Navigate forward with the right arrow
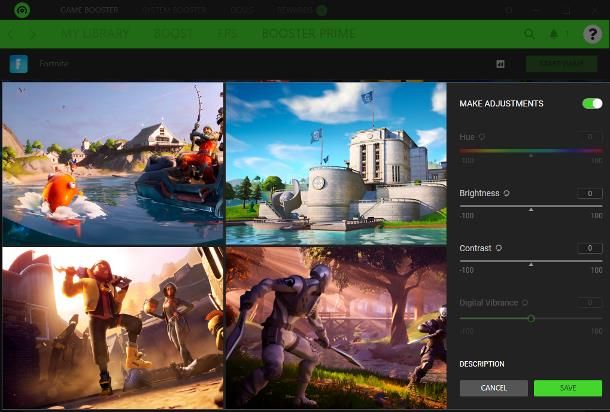 33,34
